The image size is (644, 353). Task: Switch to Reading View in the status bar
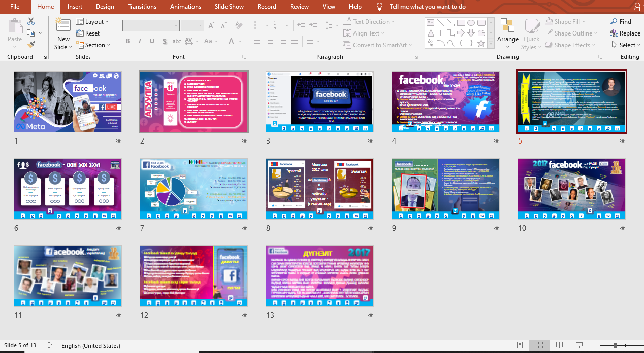[x=559, y=345]
